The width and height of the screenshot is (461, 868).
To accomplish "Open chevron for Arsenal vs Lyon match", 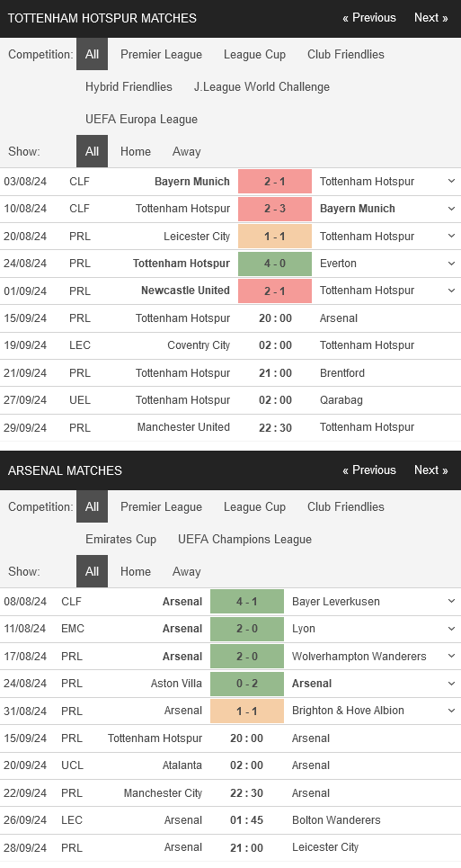I will point(451,629).
